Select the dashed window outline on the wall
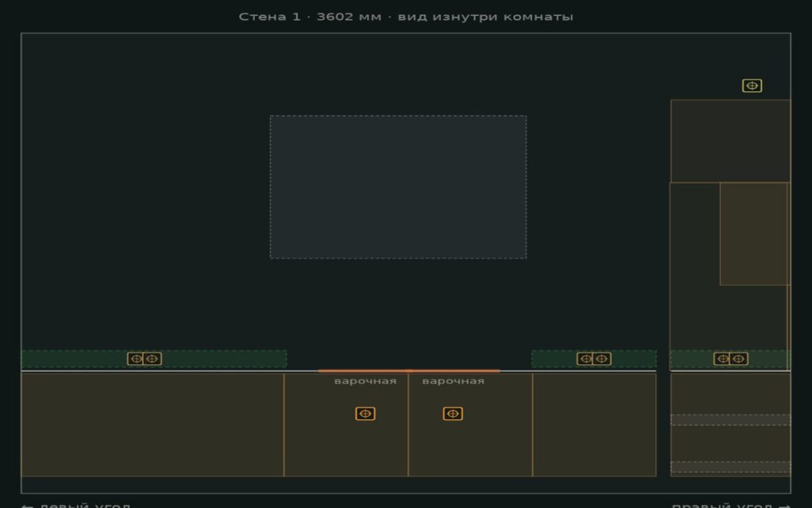The width and height of the screenshot is (812, 508). coord(398,187)
